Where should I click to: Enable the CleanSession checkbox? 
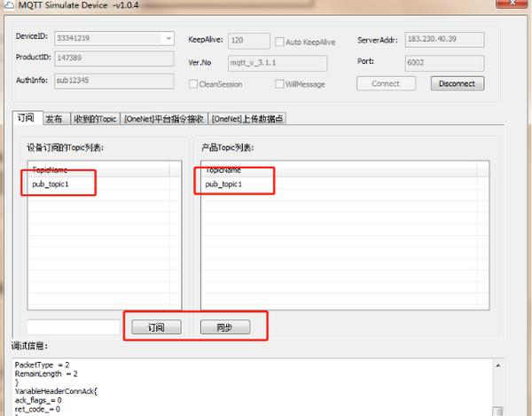[193, 84]
